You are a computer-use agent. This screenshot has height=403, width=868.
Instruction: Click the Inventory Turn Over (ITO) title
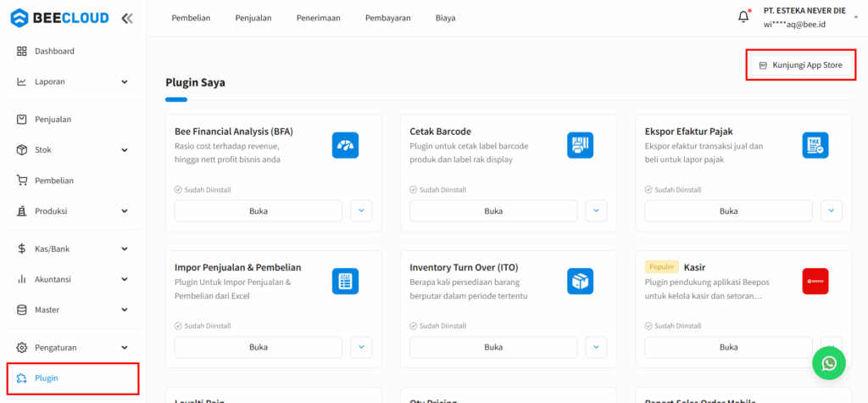click(464, 267)
